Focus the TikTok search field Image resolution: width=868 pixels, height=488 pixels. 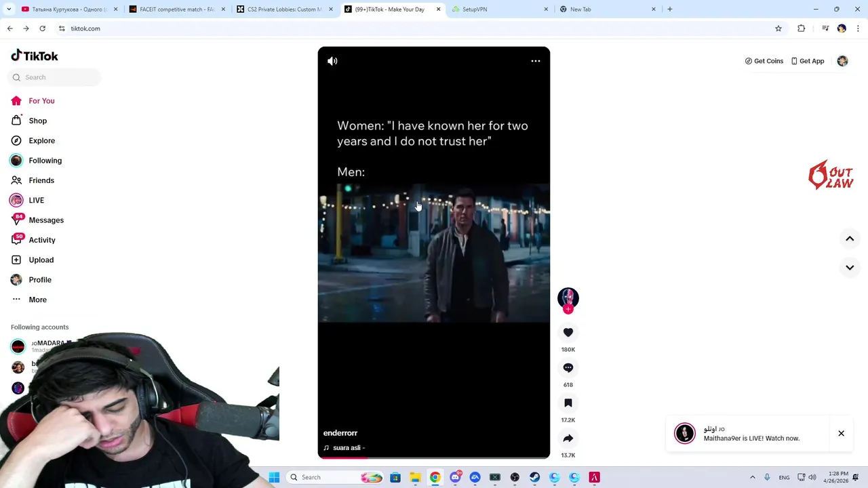[56, 77]
